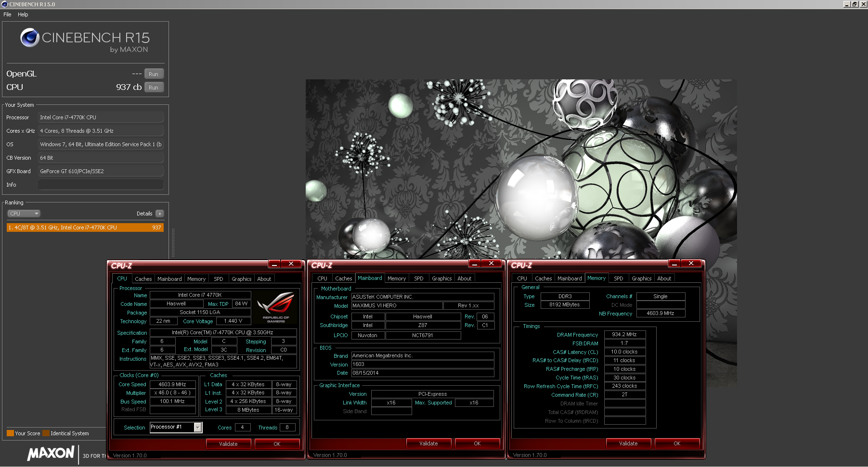Screen dimensions: 868x467
Task: Click Your Score orange legend swatch
Action: pyautogui.click(x=10, y=433)
